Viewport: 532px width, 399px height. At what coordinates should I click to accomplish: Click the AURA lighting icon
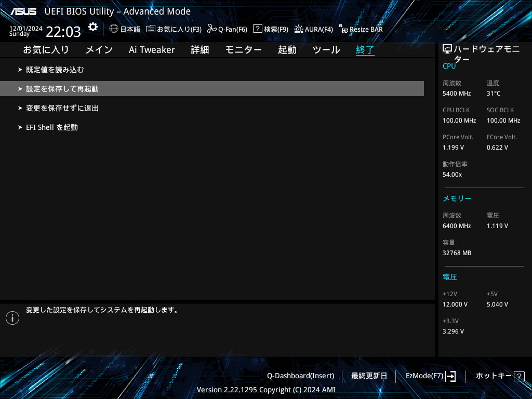click(x=299, y=29)
